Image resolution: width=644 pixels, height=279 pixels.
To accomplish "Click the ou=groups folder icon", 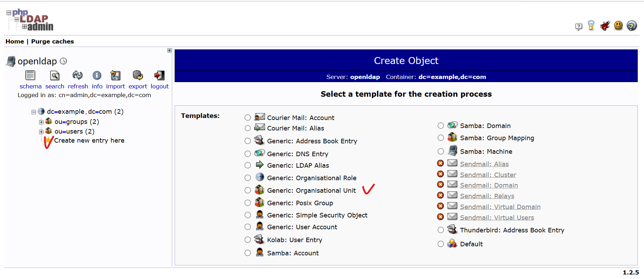I will click(x=49, y=121).
